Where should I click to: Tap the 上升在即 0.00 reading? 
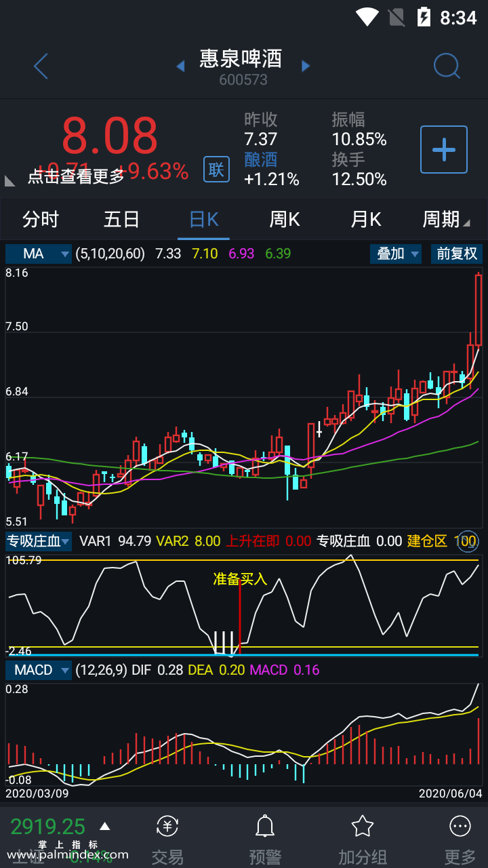(x=268, y=541)
